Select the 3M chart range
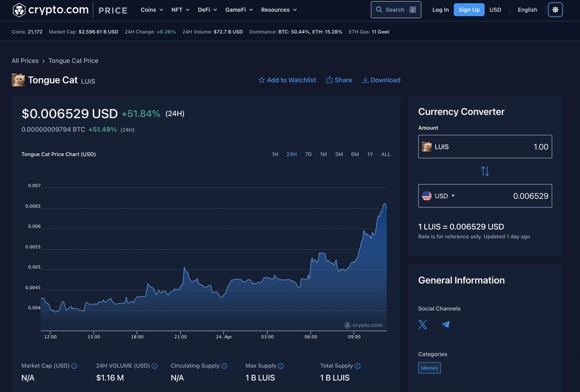The height and width of the screenshot is (392, 580). click(339, 154)
